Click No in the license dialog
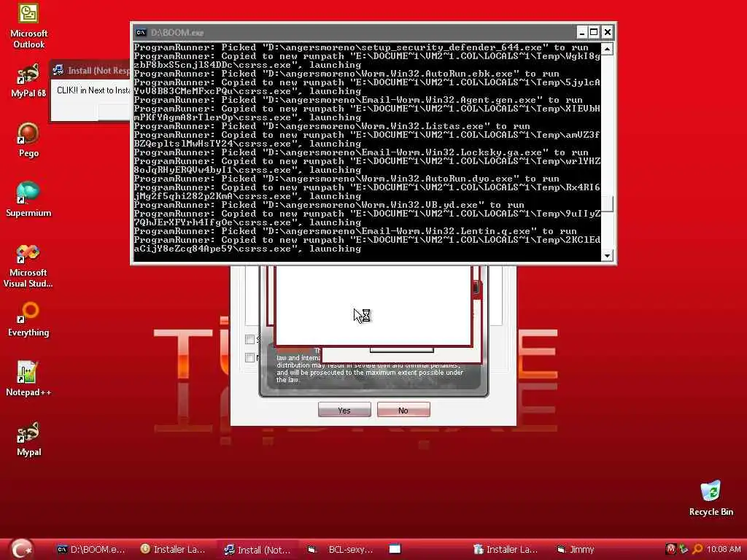 [403, 410]
